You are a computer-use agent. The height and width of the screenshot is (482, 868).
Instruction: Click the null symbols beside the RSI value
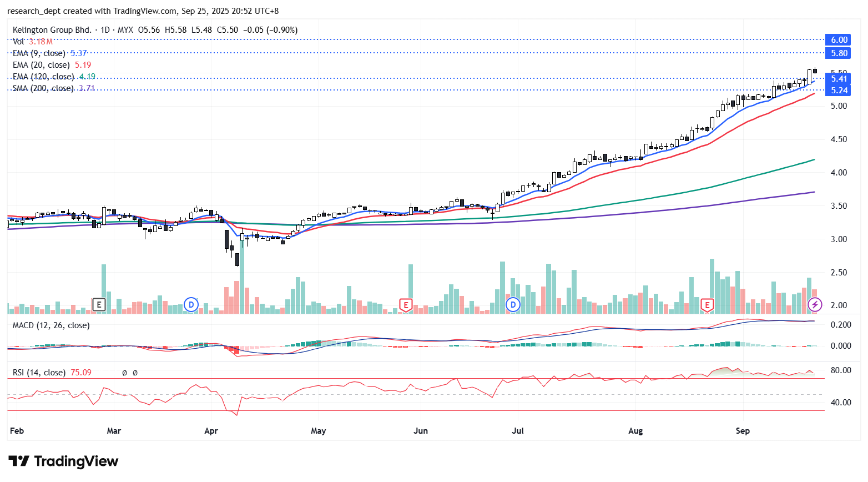[130, 373]
